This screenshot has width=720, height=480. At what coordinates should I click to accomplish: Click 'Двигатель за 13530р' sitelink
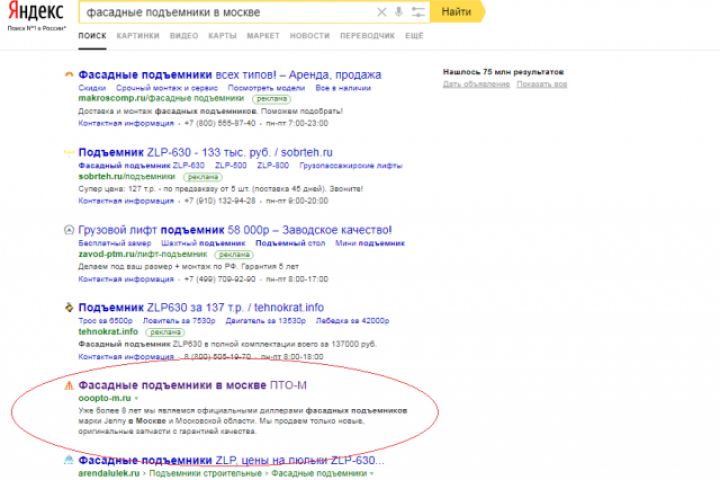pos(265,321)
